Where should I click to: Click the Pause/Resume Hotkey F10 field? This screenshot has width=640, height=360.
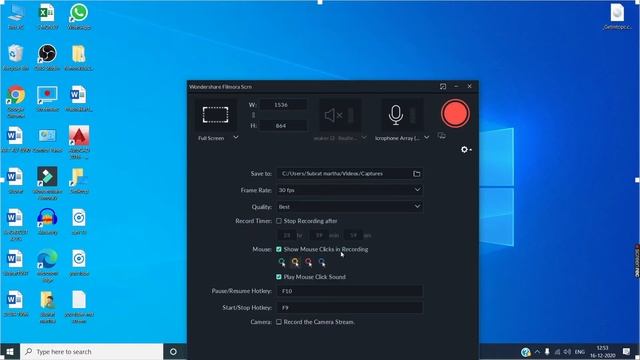pos(349,291)
